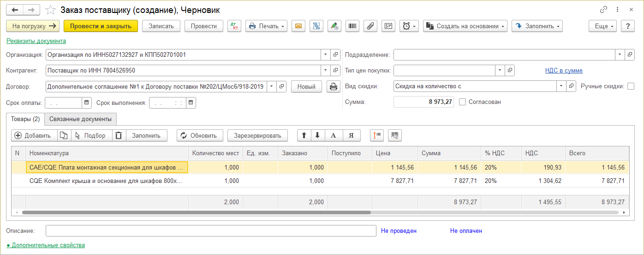
Task: Add document to favorites with star icon
Action: pos(51,10)
